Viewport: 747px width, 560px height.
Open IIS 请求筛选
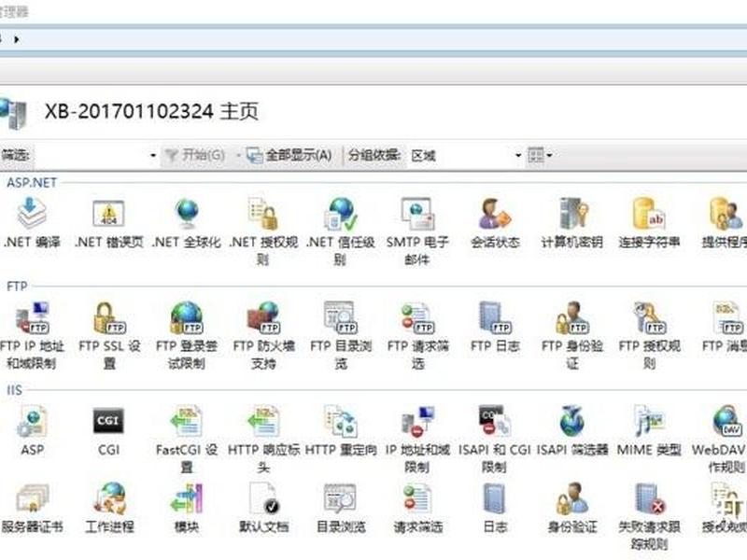417,508
